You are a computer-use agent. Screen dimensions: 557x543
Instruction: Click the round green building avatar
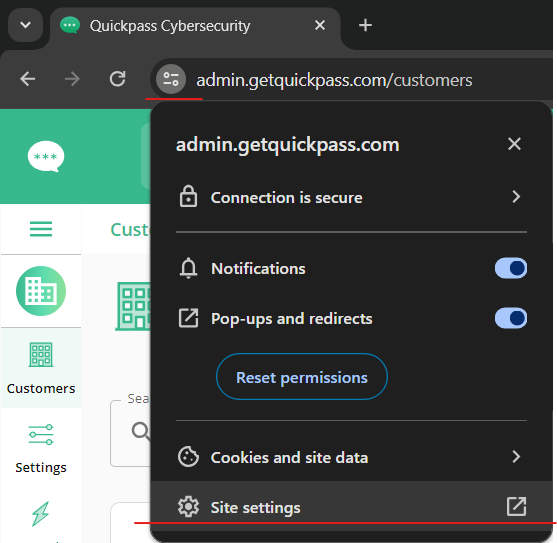pyautogui.click(x=41, y=291)
